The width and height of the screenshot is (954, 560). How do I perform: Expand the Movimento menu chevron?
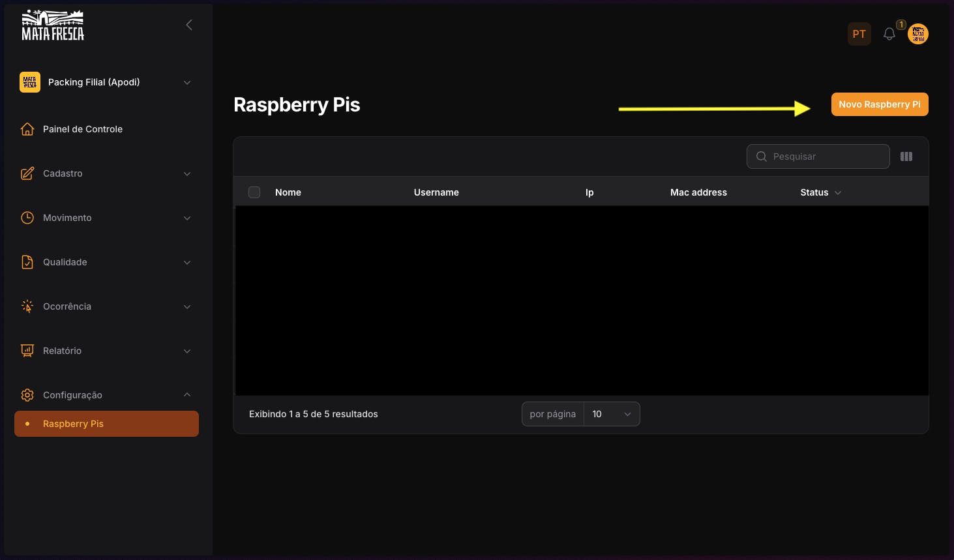pos(187,218)
